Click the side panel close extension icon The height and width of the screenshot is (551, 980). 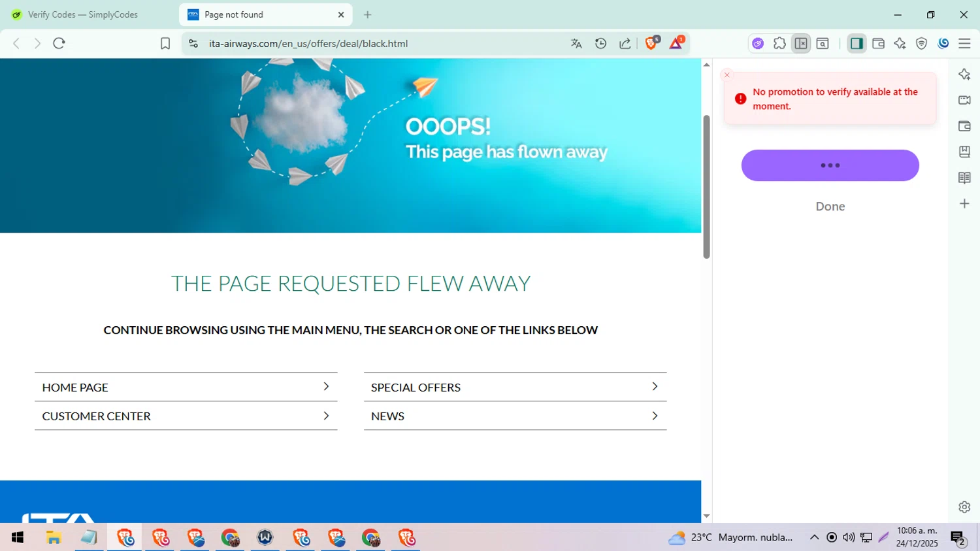click(x=801, y=43)
